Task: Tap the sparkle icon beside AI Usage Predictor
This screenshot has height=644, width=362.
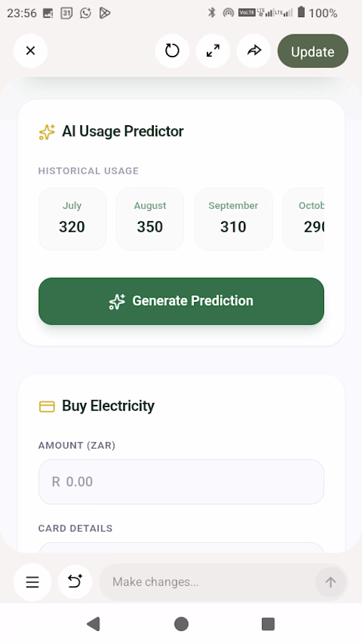Action: (x=47, y=132)
